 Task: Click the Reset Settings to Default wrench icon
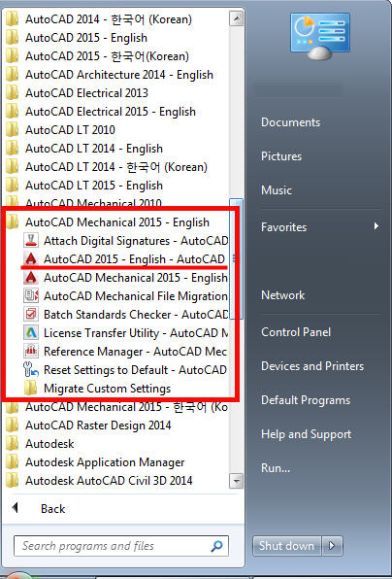coord(31,369)
